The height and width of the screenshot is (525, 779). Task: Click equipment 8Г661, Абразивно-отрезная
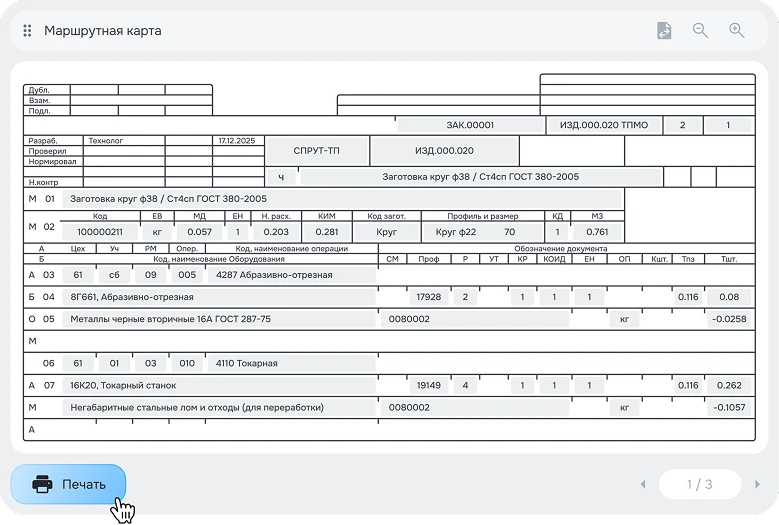click(x=218, y=297)
